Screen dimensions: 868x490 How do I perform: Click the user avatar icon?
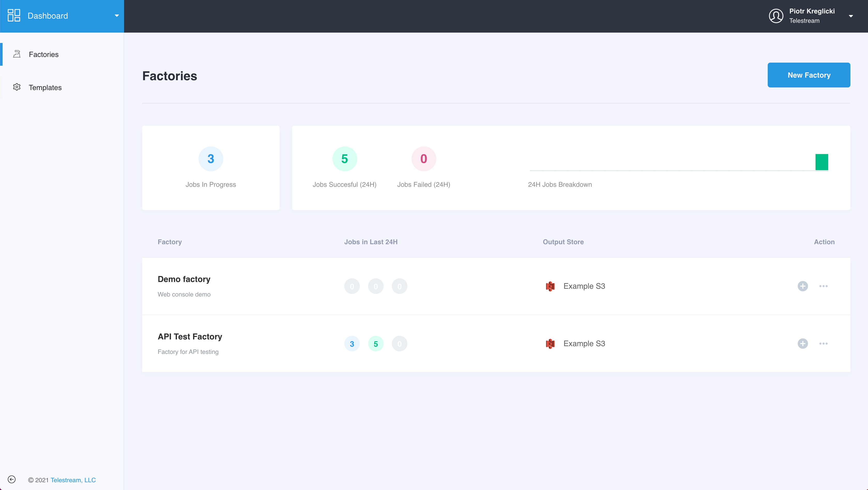[776, 16]
